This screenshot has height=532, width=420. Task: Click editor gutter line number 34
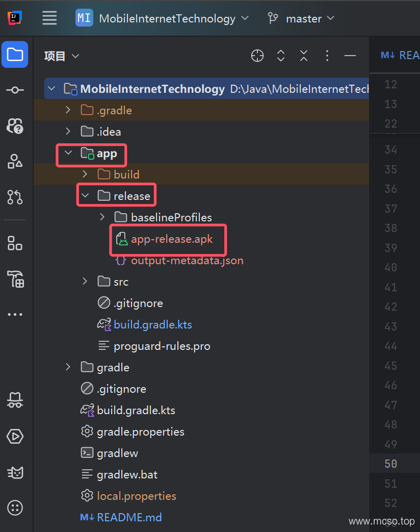pyautogui.click(x=391, y=149)
